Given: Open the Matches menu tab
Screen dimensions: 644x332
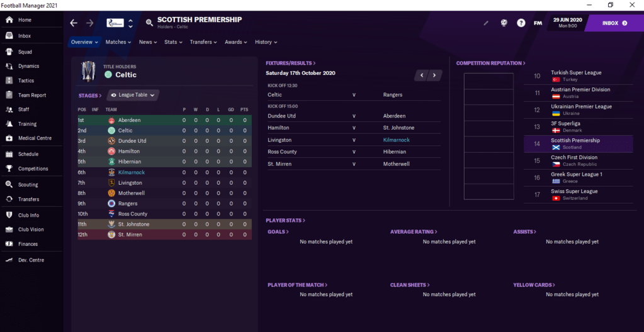Looking at the screenshot, I should (x=118, y=42).
